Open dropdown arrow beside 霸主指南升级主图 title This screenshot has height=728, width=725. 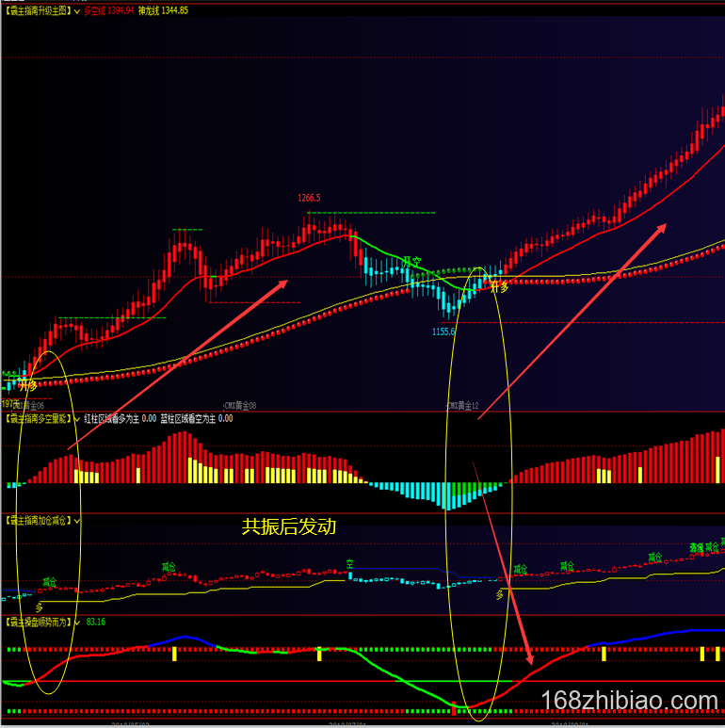click(x=77, y=10)
